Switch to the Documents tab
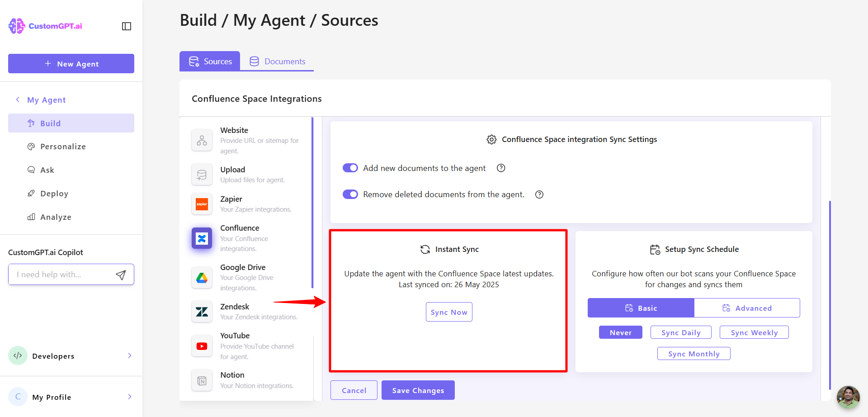 click(277, 61)
